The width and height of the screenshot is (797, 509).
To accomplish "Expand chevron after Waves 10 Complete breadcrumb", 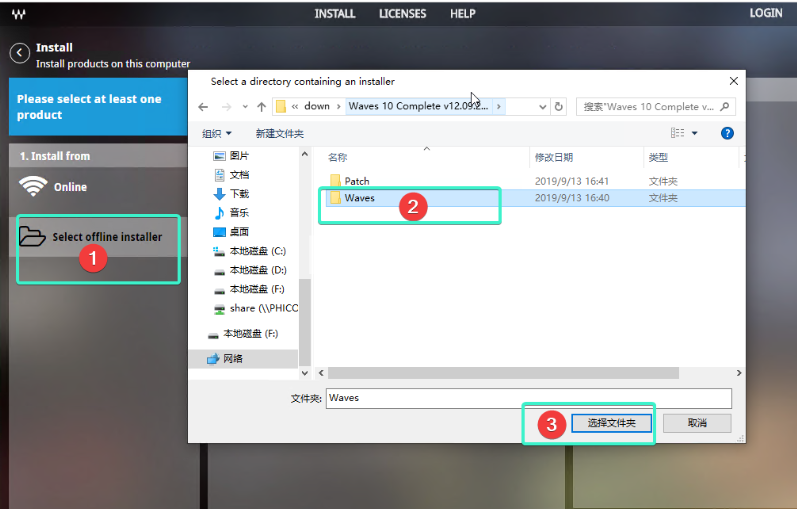I will click(499, 107).
